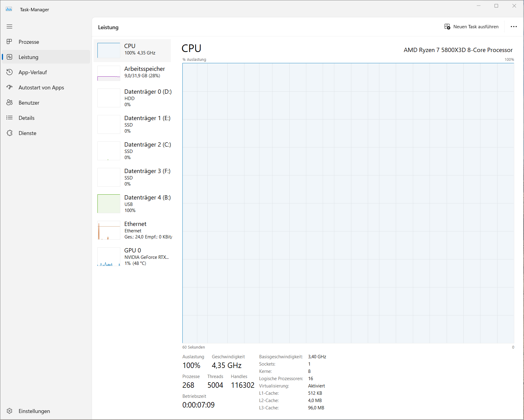
Task: Click the 'Datenträger 3 (F:)' label
Action: pos(147,171)
